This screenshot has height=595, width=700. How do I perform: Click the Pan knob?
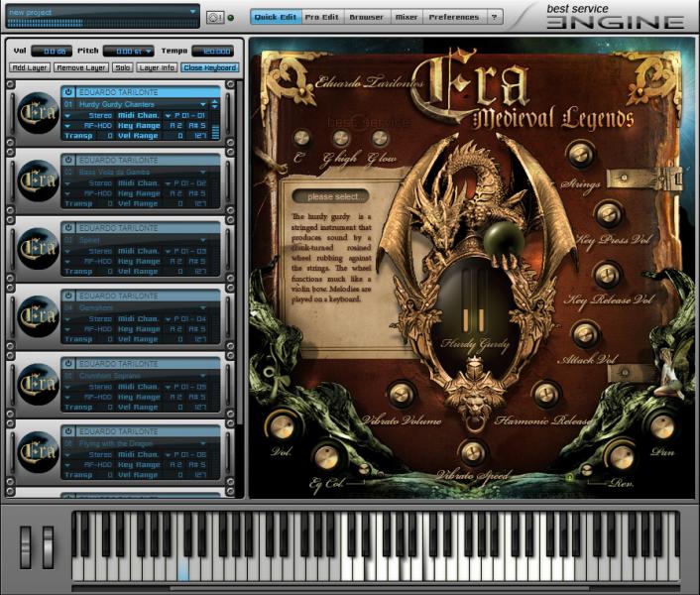point(662,425)
